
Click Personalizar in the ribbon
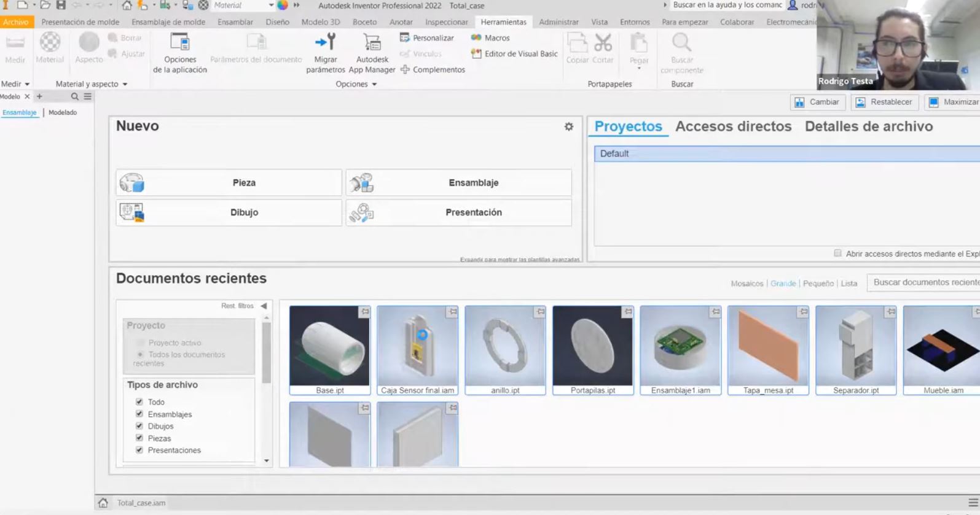tap(427, 38)
